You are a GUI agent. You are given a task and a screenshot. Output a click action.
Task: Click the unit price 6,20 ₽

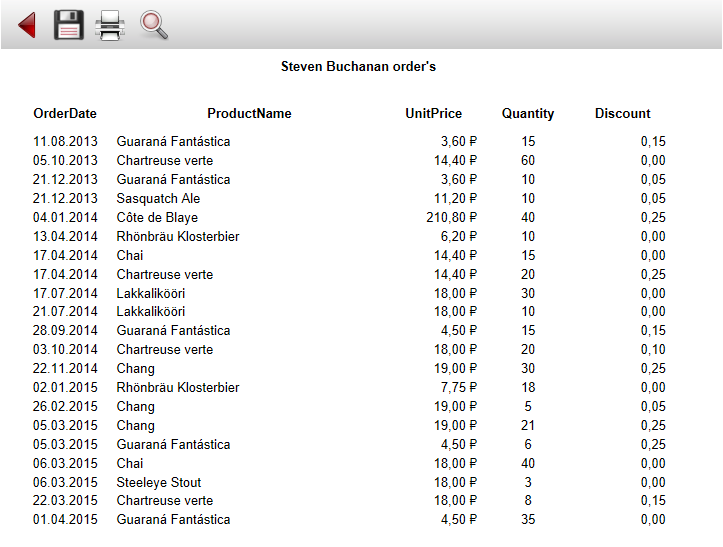coord(459,236)
